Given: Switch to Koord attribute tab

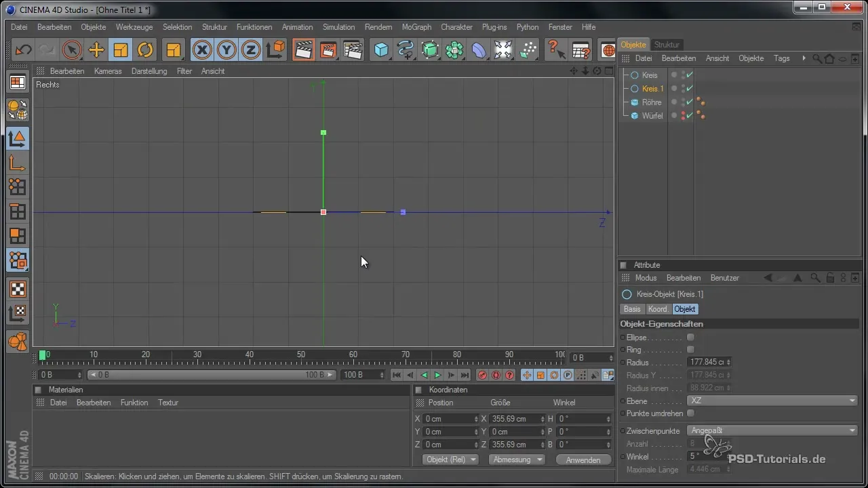Looking at the screenshot, I should (657, 309).
